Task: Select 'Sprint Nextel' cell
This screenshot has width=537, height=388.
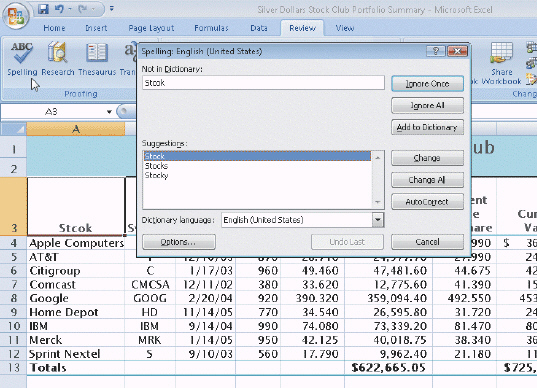Action: (x=76, y=354)
